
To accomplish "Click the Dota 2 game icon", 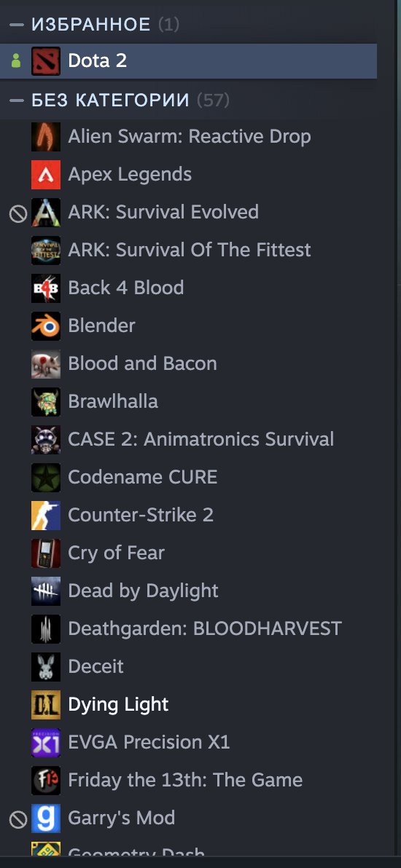I will click(46, 61).
